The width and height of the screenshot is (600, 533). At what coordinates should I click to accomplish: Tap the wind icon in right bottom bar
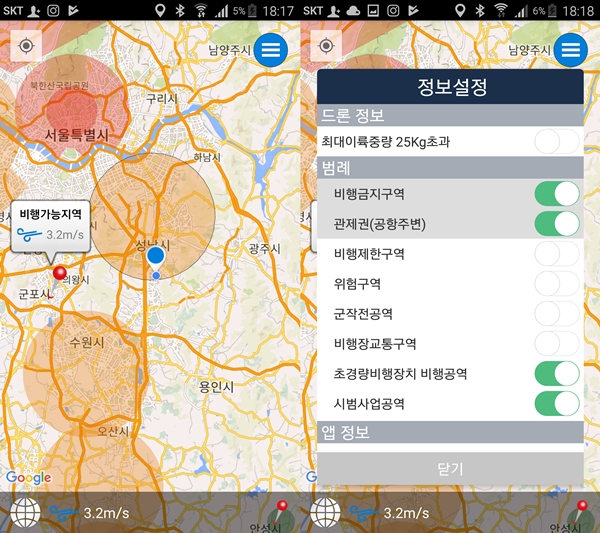(x=364, y=513)
